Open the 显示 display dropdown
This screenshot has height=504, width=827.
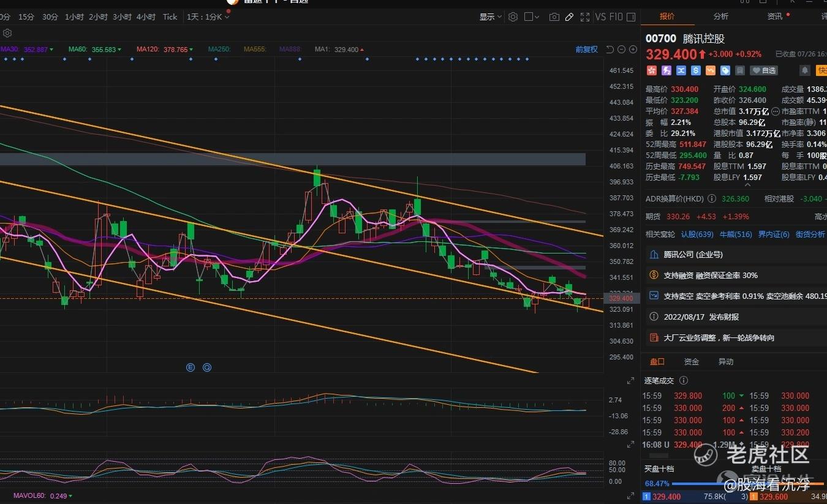(x=491, y=17)
